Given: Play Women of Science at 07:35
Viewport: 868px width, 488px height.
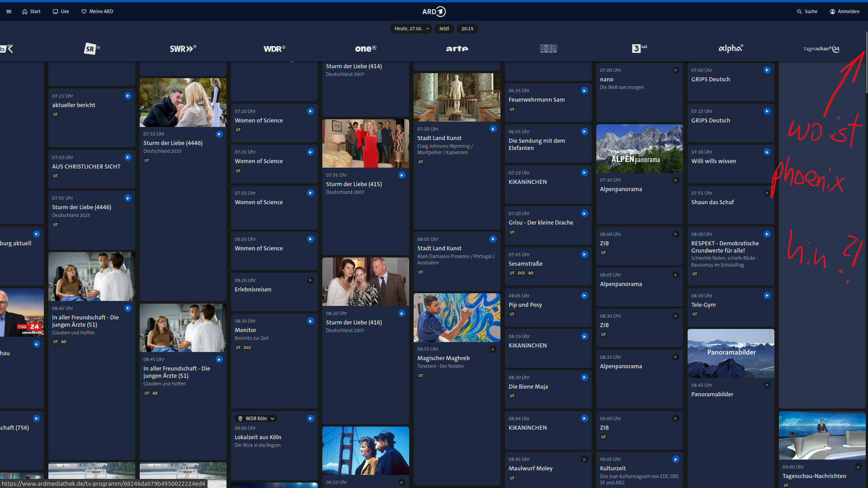Looking at the screenshot, I should click(311, 152).
